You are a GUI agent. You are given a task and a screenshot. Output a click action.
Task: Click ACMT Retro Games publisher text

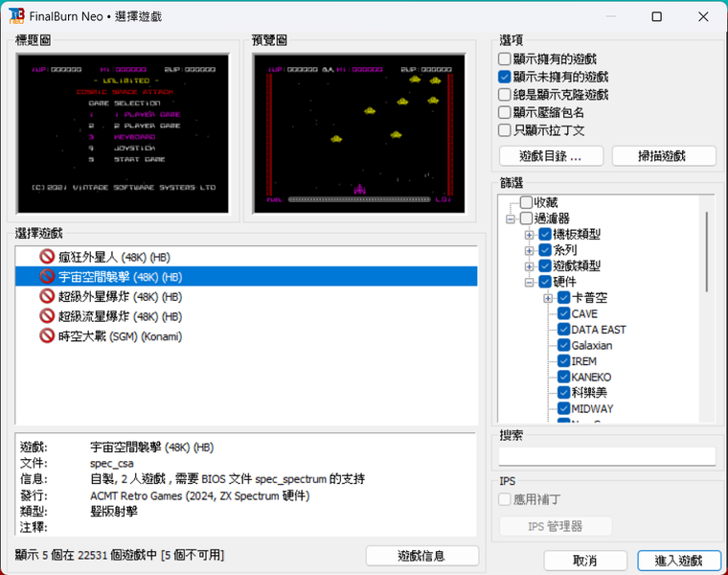click(136, 496)
